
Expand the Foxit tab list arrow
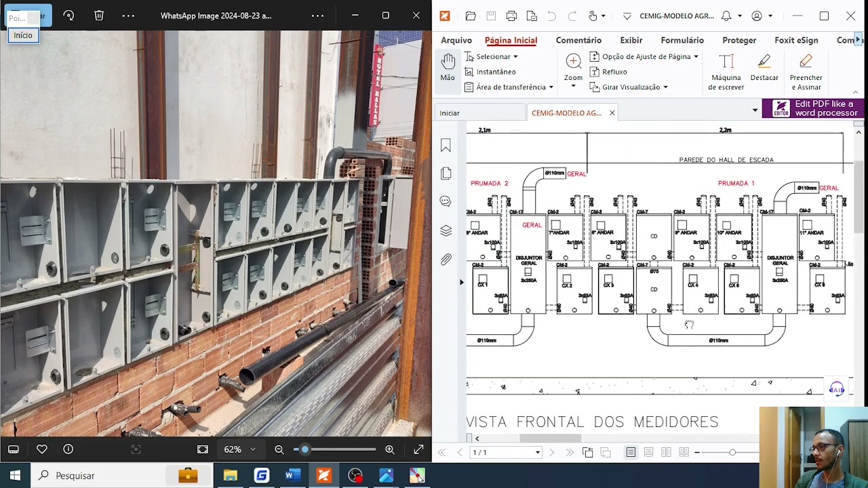click(x=755, y=110)
